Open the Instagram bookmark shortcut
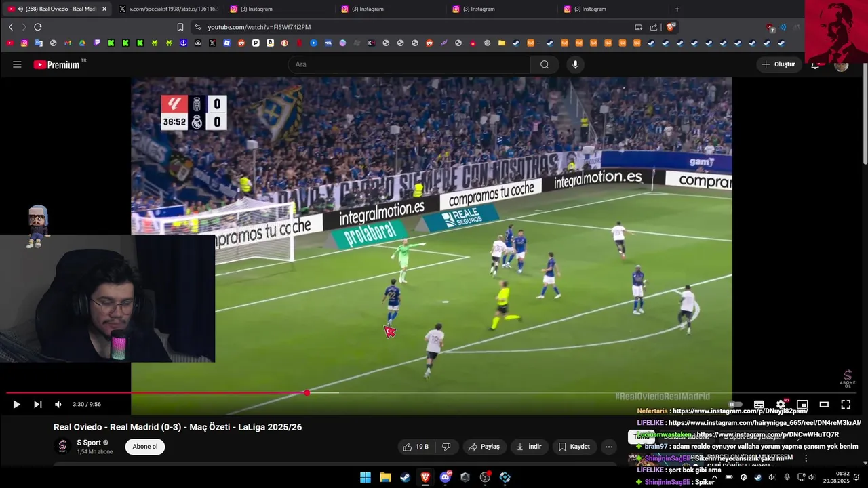The height and width of the screenshot is (488, 868). tap(24, 43)
